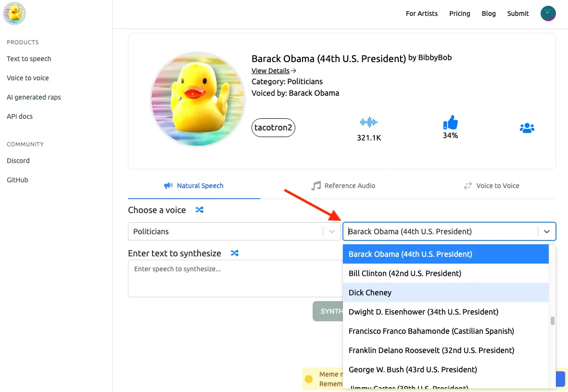Viewport: 568px width, 392px height.
Task: Go to Text to speech
Action: (x=29, y=59)
